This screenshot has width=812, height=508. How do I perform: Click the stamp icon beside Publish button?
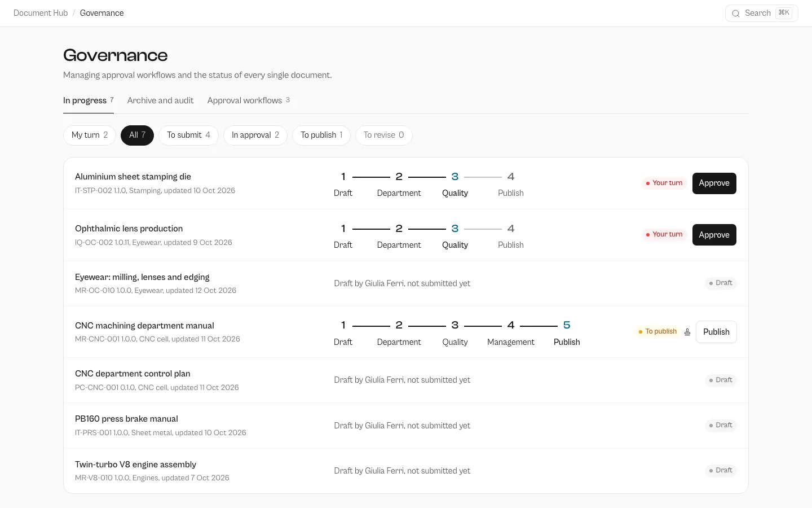[687, 332]
